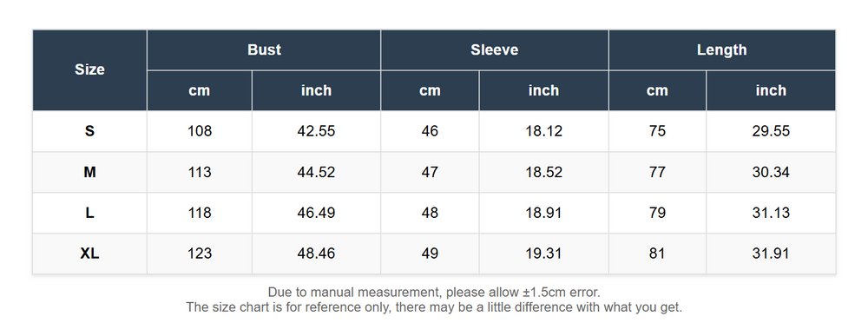The image size is (868, 336).
Task: Select length value 31.91 inch
Action: pyautogui.click(x=771, y=254)
